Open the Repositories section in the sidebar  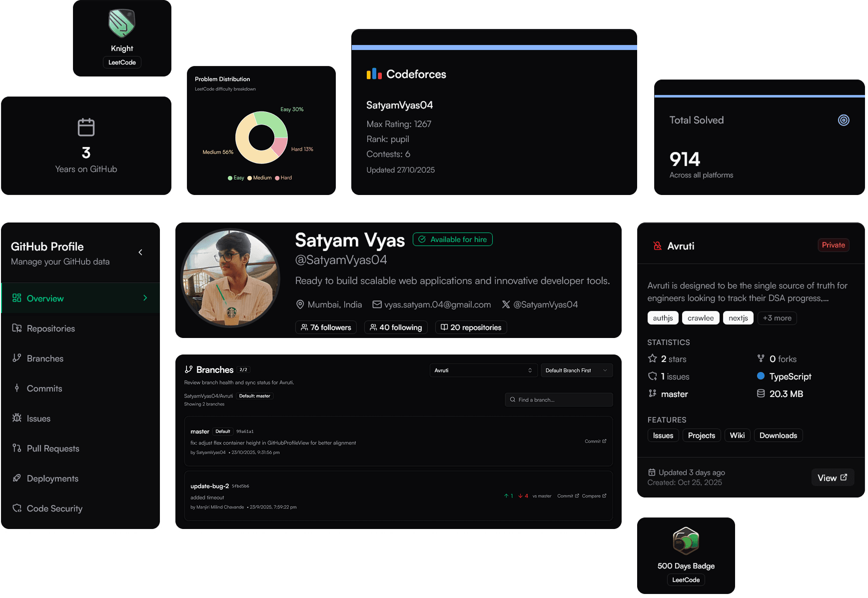50,328
